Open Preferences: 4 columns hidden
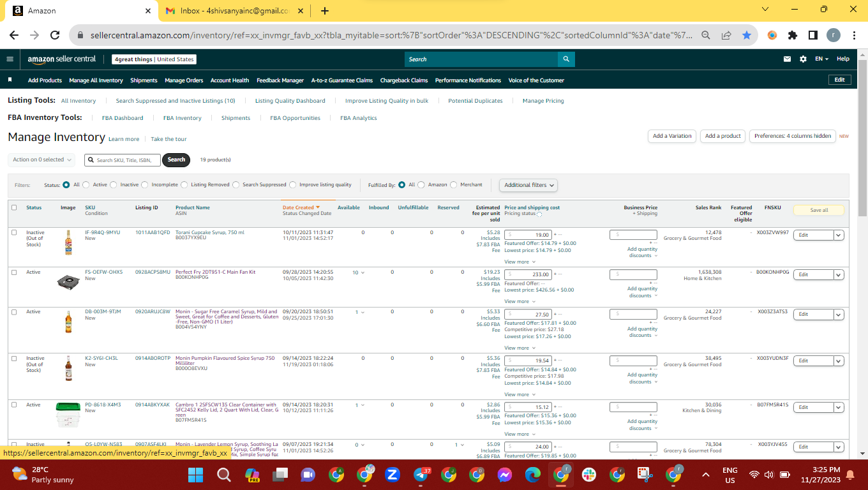The height and width of the screenshot is (490, 868). point(793,136)
